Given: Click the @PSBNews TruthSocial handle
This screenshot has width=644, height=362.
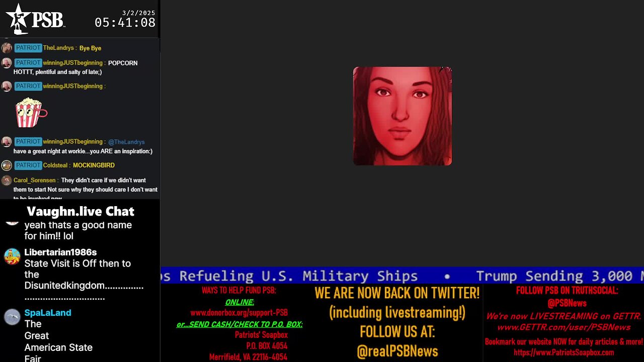Looking at the screenshot, I should tap(567, 303).
